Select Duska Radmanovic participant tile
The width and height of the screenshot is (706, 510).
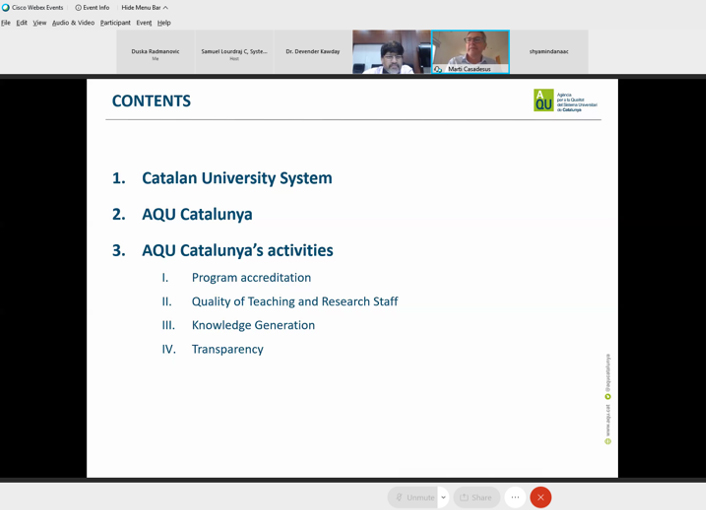155,52
